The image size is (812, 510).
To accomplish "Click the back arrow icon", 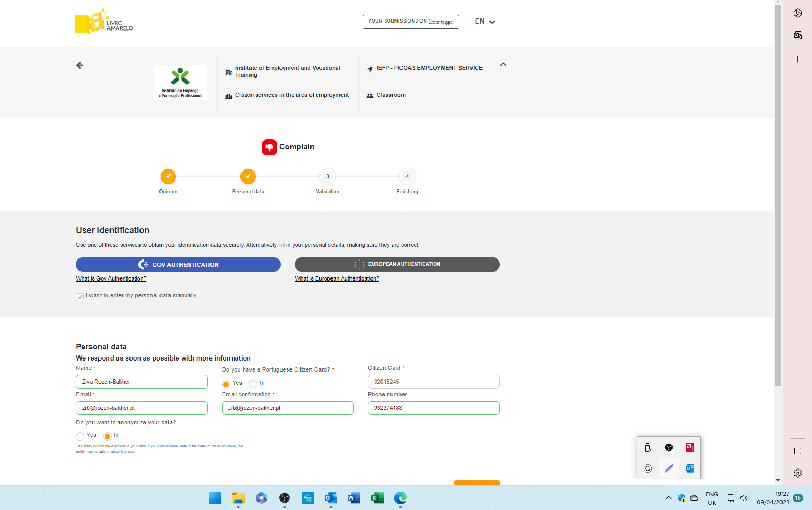I will [79, 65].
